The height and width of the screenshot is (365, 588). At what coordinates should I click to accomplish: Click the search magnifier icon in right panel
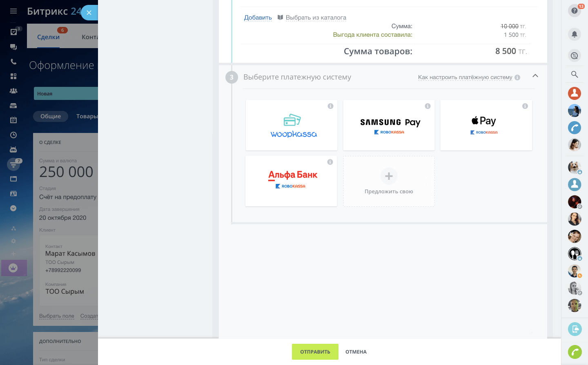574,74
